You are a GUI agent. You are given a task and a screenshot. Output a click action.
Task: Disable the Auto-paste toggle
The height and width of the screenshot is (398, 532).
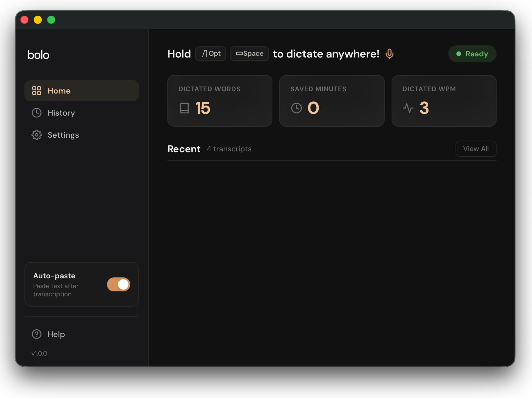pyautogui.click(x=119, y=284)
